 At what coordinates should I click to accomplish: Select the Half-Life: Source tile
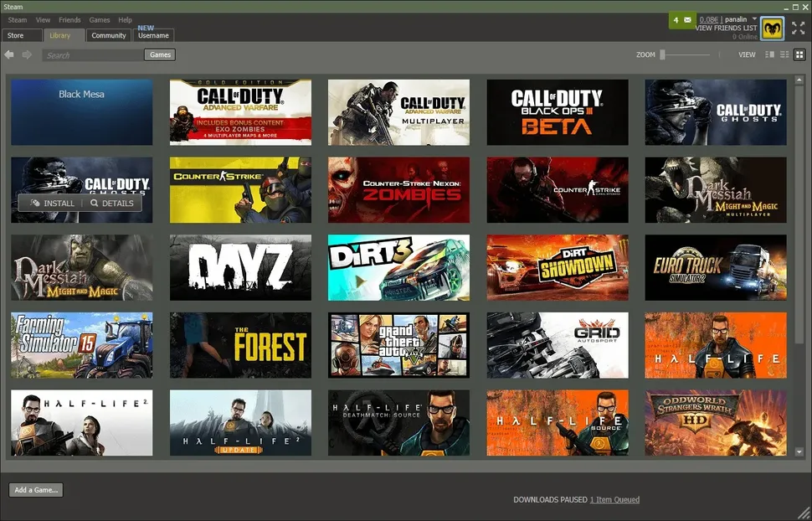pyautogui.click(x=558, y=423)
